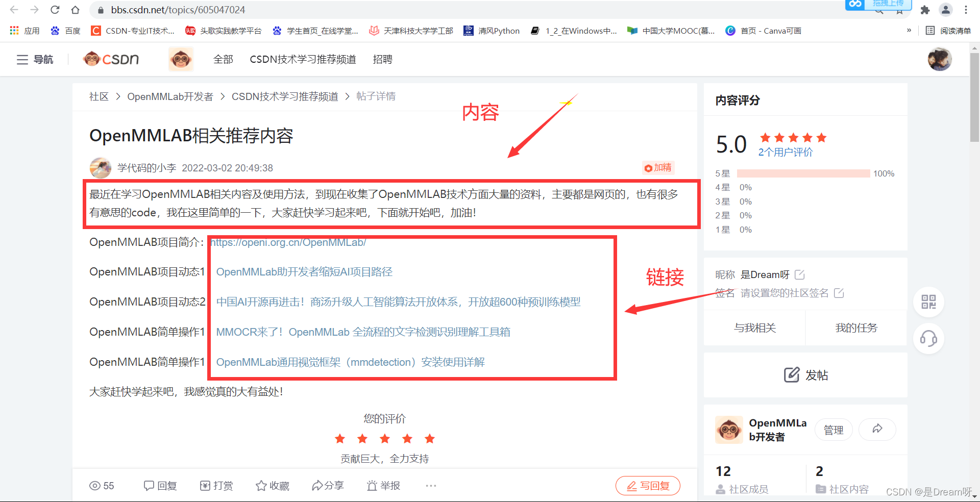This screenshot has height=502, width=980.
Task: Open Chrome profile avatar icon
Action: pyautogui.click(x=946, y=10)
